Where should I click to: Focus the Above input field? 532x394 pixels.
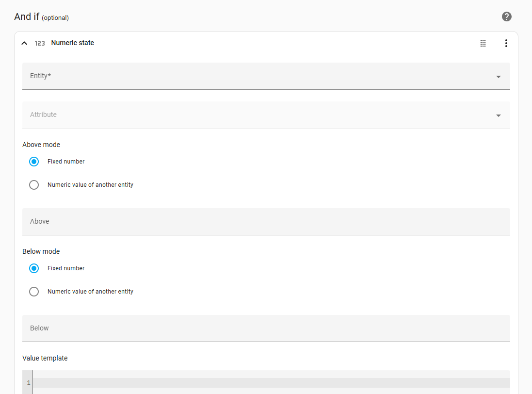(x=266, y=222)
